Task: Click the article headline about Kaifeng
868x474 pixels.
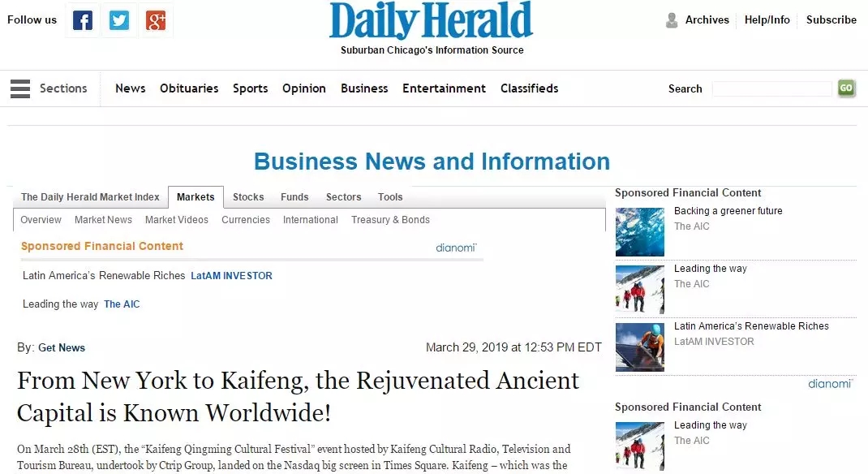Action: [x=298, y=396]
